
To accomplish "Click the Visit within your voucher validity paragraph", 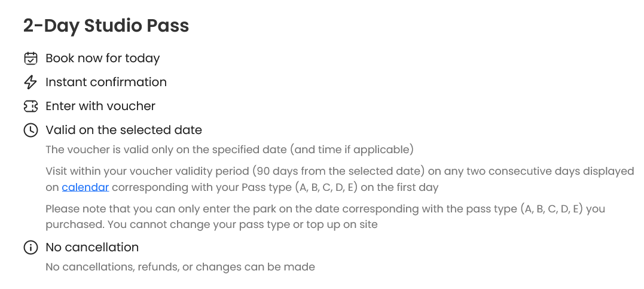I will (340, 180).
